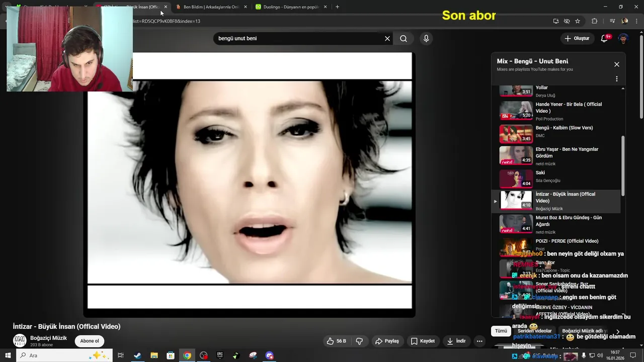Viewport: 644px width, 362px height.
Task: Save video with Kaydet button
Action: point(423,341)
